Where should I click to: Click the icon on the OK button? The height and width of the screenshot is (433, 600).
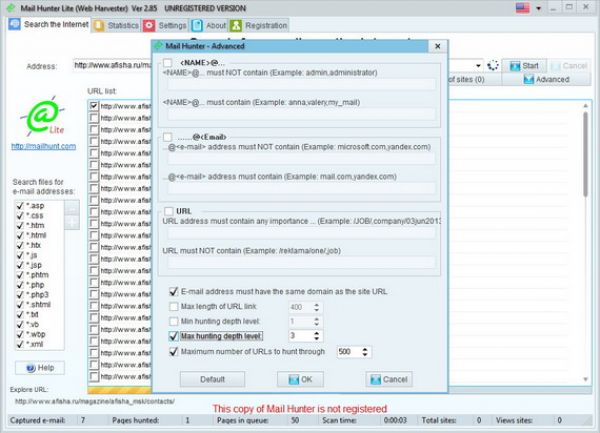293,379
